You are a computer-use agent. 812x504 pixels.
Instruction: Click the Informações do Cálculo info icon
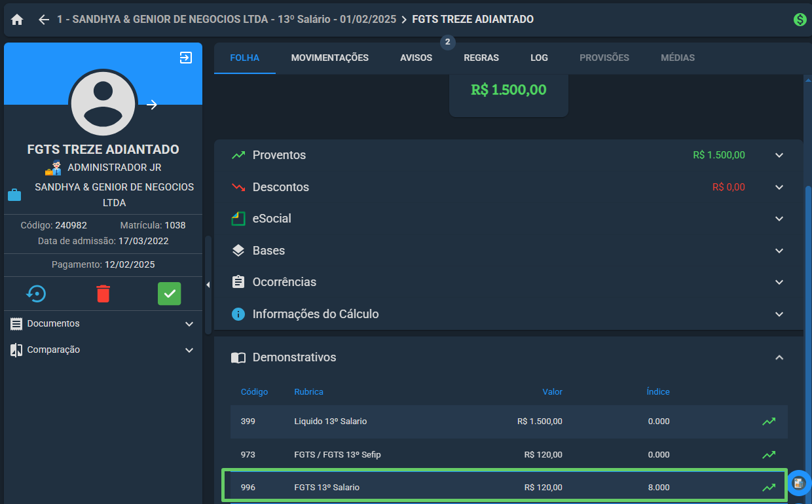pos(238,314)
